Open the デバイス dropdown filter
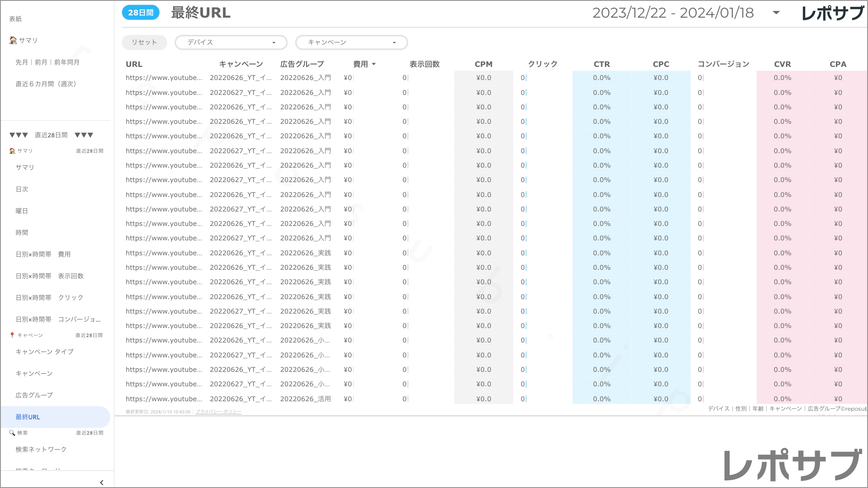 click(231, 42)
